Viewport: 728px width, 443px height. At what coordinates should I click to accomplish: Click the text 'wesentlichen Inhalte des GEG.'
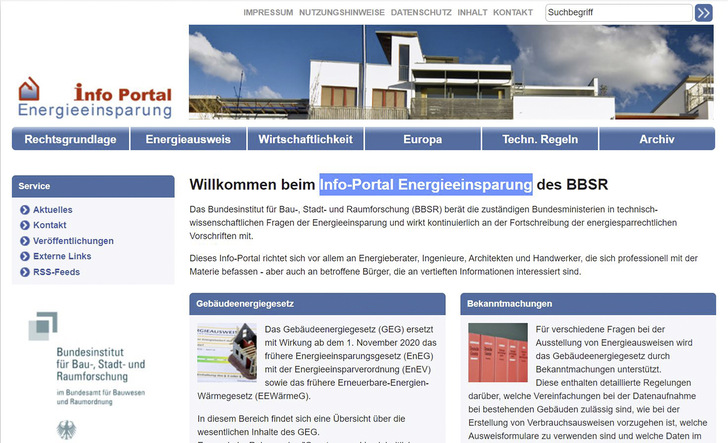pyautogui.click(x=258, y=432)
